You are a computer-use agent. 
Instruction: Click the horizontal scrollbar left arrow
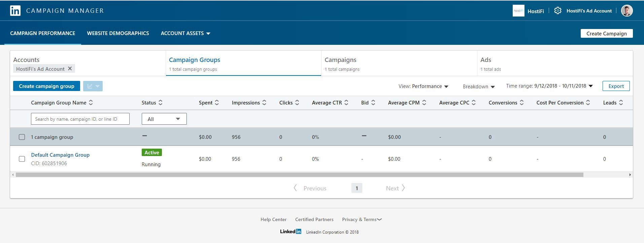(x=13, y=175)
